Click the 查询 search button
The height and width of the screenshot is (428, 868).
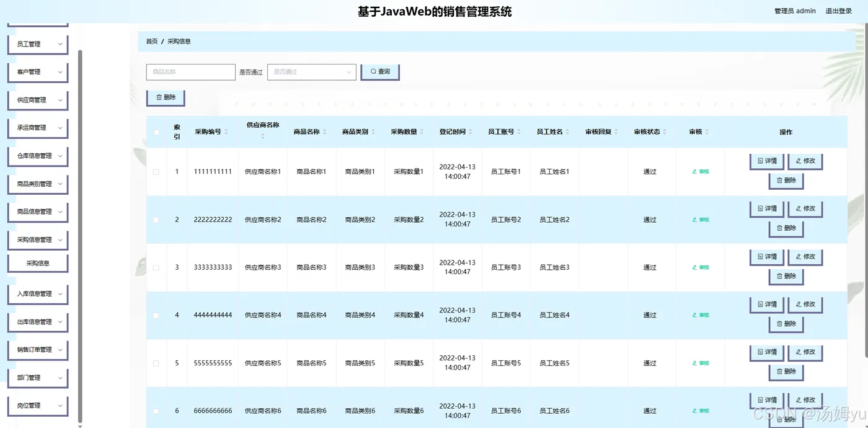[x=380, y=72]
